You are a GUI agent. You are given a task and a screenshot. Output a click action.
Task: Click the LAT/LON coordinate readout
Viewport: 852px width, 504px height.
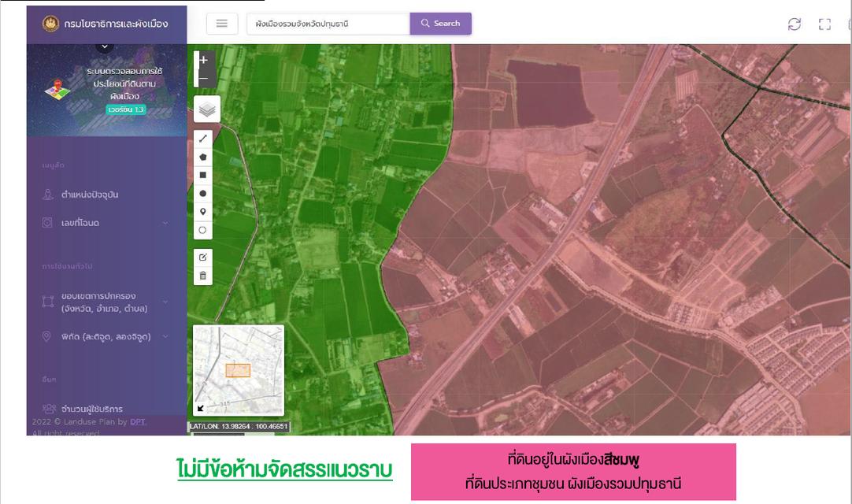pyautogui.click(x=239, y=427)
